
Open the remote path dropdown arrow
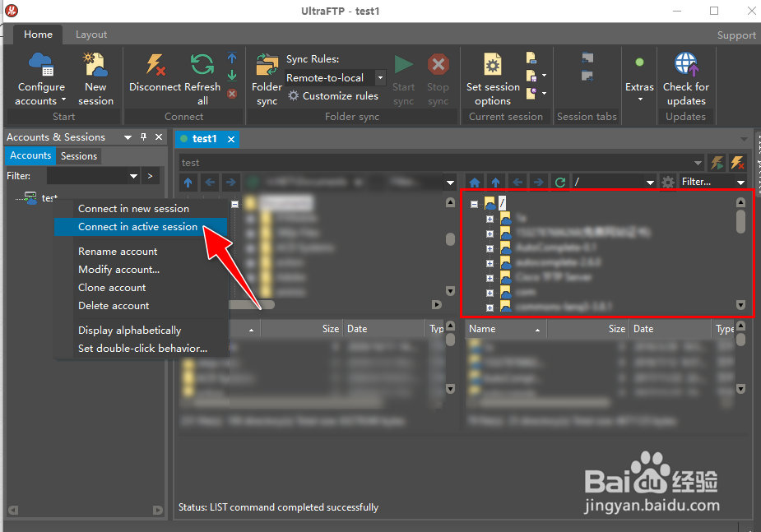(x=650, y=183)
